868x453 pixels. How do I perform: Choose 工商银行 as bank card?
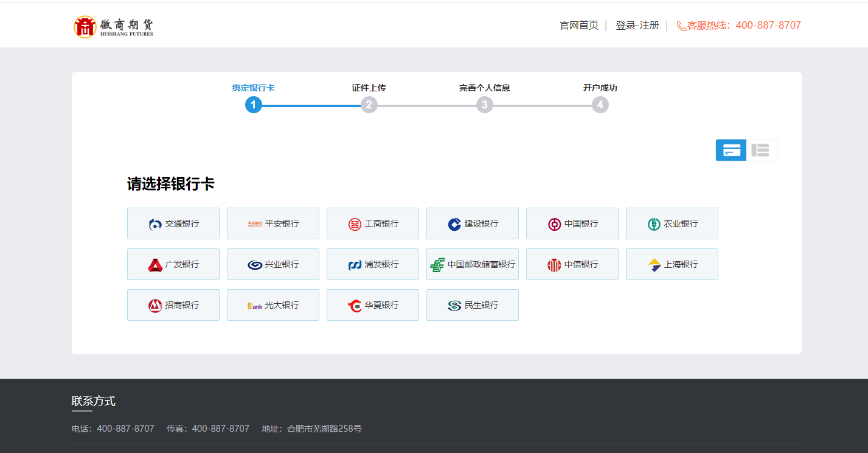point(373,223)
